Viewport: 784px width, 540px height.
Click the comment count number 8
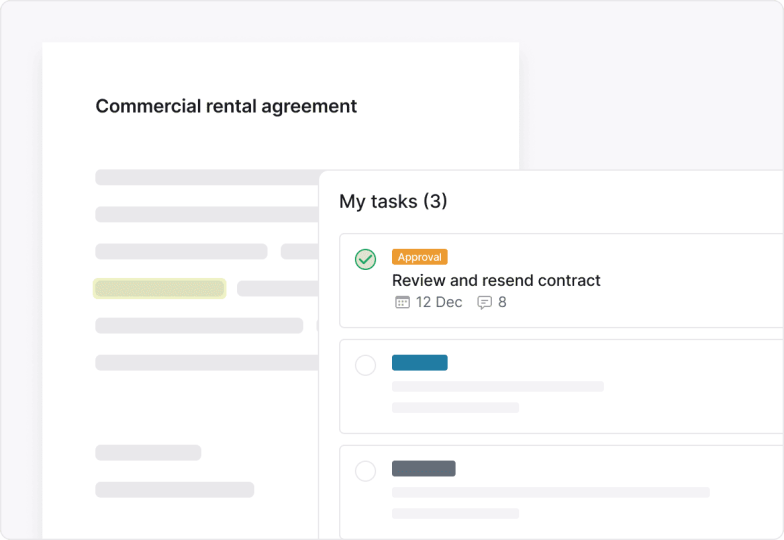(x=502, y=302)
